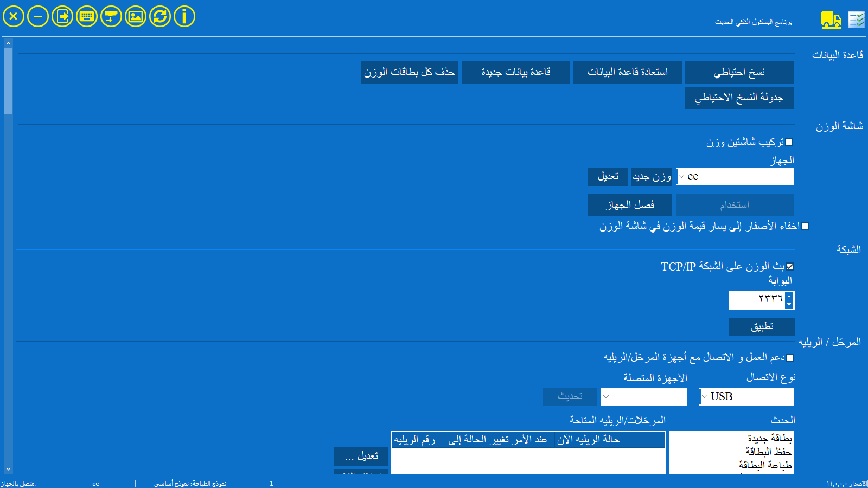Open the image/picture icon

[x=136, y=16]
